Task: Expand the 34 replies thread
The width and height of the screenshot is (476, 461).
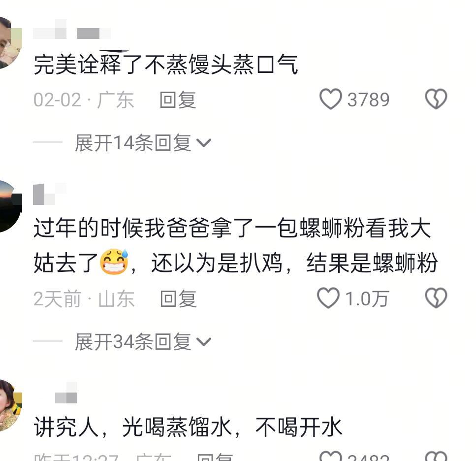Action: pos(143,342)
